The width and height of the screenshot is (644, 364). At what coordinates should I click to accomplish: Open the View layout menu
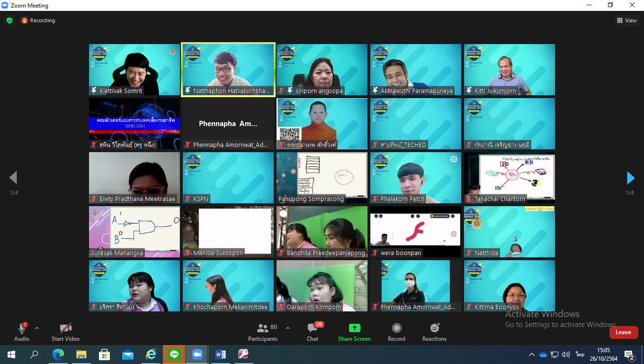[x=626, y=20]
